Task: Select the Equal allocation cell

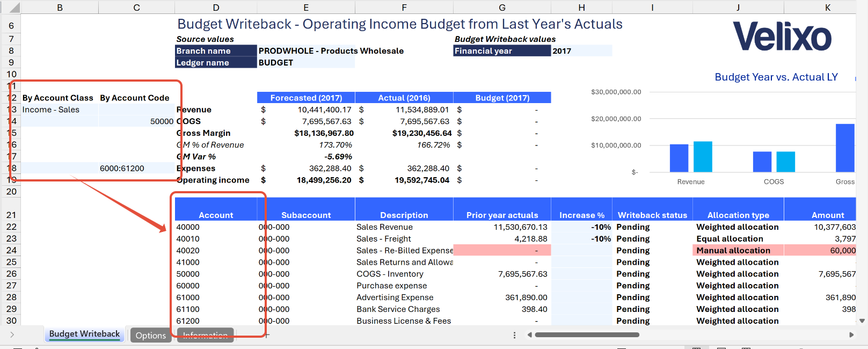Action: 738,238
